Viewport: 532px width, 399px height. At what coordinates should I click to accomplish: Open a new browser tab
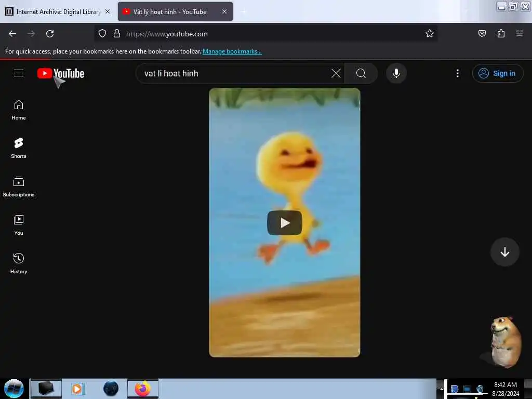[x=244, y=11]
